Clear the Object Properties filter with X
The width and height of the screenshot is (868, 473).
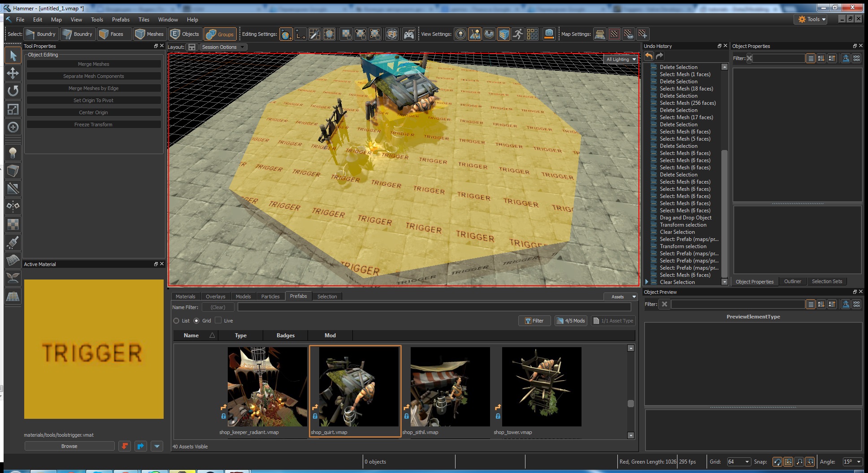(x=749, y=58)
